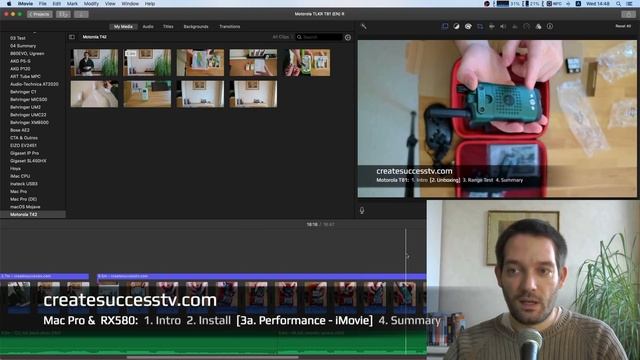Open Noise Reduction and Equalizer icon
This screenshot has height=360, width=640.
point(515,27)
